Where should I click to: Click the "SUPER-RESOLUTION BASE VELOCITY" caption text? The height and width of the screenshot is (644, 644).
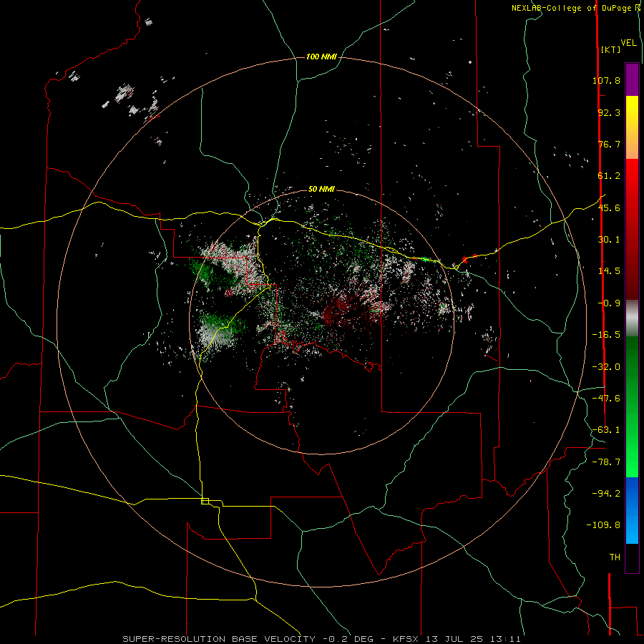[219, 639]
